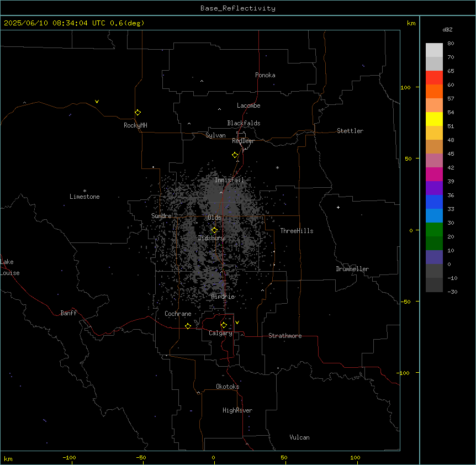This screenshot has width=476, height=465.
Task: Select the dark green 10-20 dBZ swatch
Action: (434, 244)
